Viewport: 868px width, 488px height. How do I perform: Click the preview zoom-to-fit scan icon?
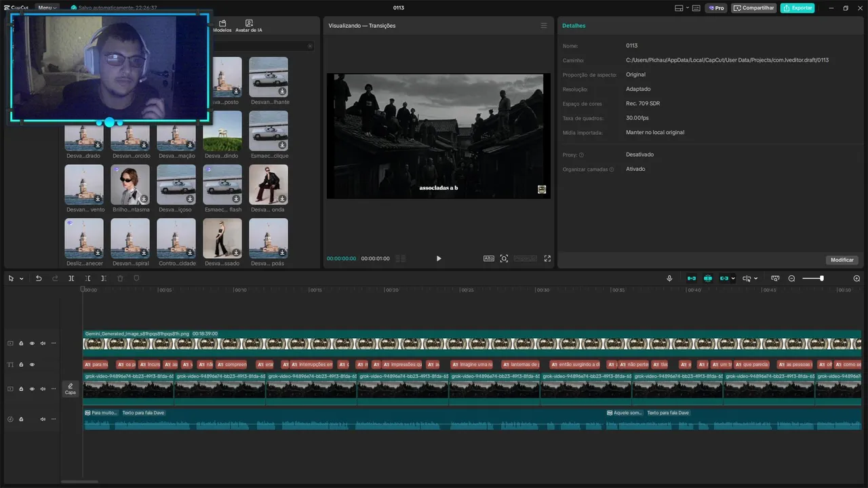[504, 258]
